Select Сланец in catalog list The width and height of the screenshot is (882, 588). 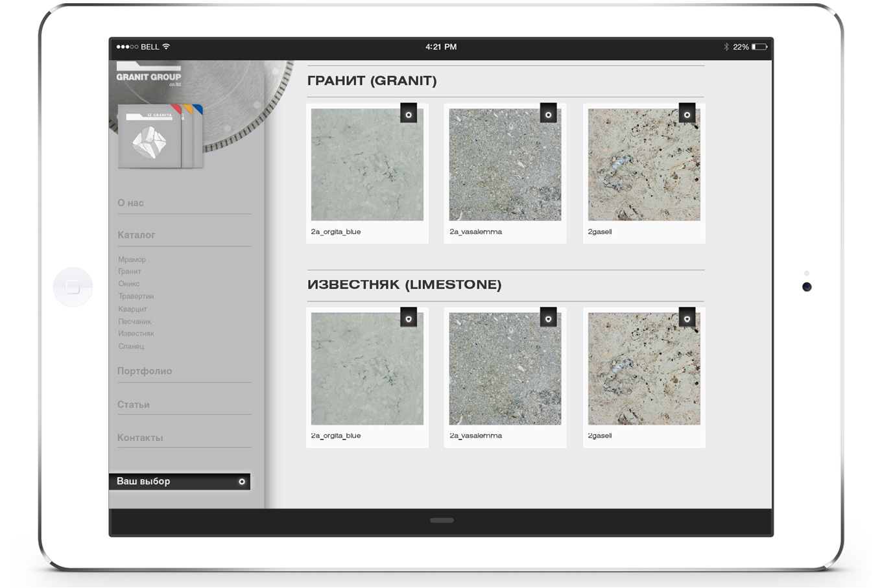131,346
